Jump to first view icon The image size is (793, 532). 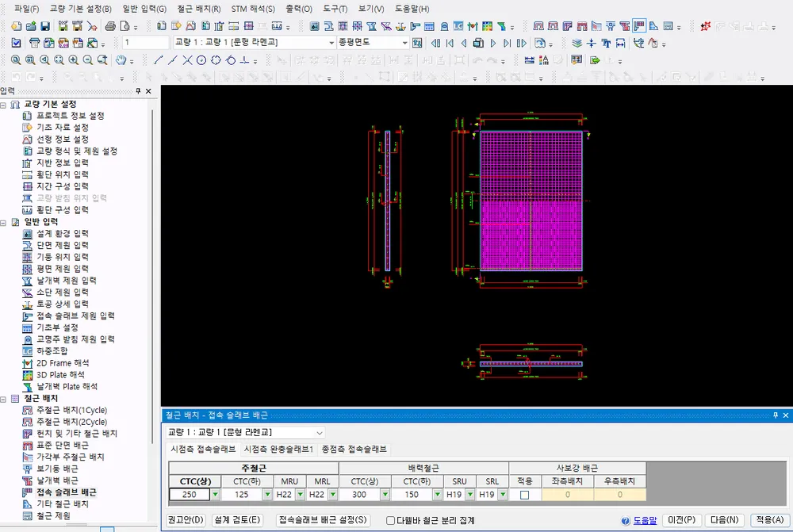coord(450,43)
